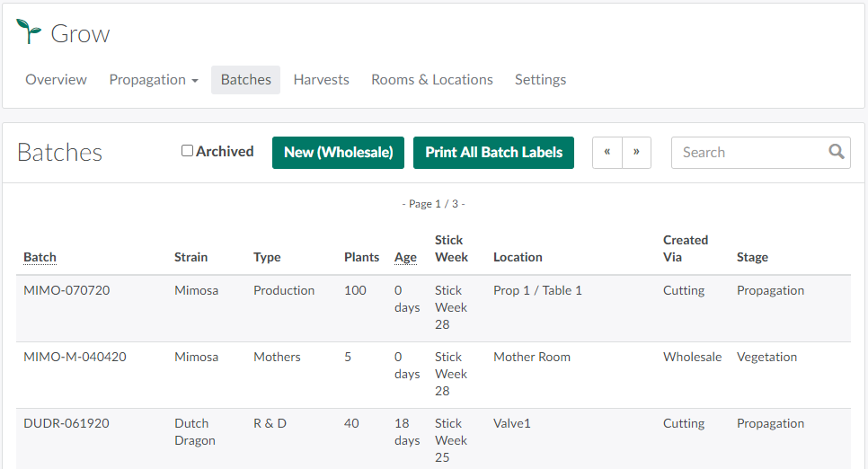This screenshot has height=469, width=868.
Task: Switch to the Harvests tab
Action: 321,79
